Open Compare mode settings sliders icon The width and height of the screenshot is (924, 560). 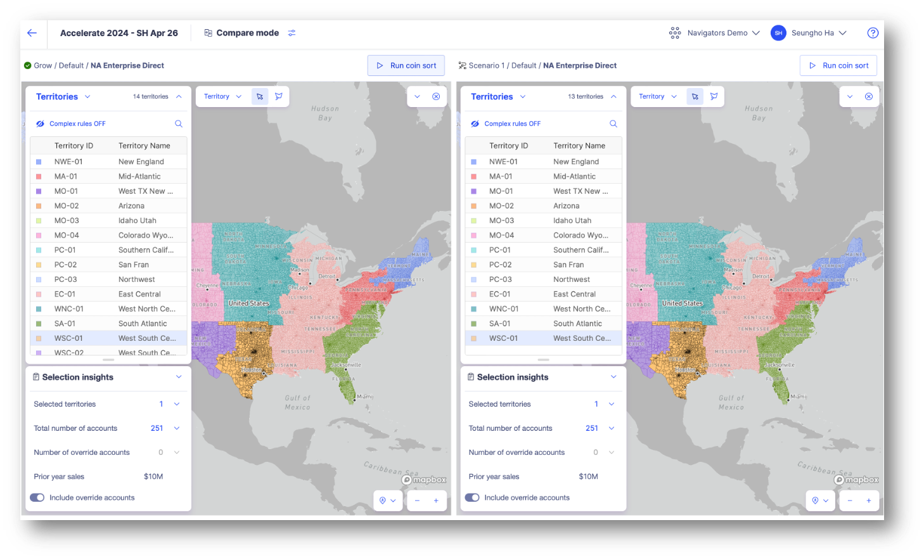coord(292,33)
